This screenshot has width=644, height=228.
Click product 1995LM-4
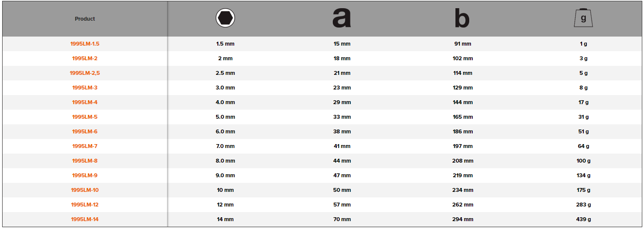pos(85,102)
